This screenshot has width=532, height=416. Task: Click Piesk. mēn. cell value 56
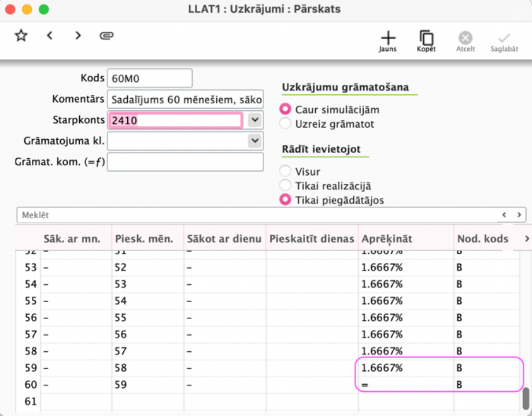(x=147, y=335)
